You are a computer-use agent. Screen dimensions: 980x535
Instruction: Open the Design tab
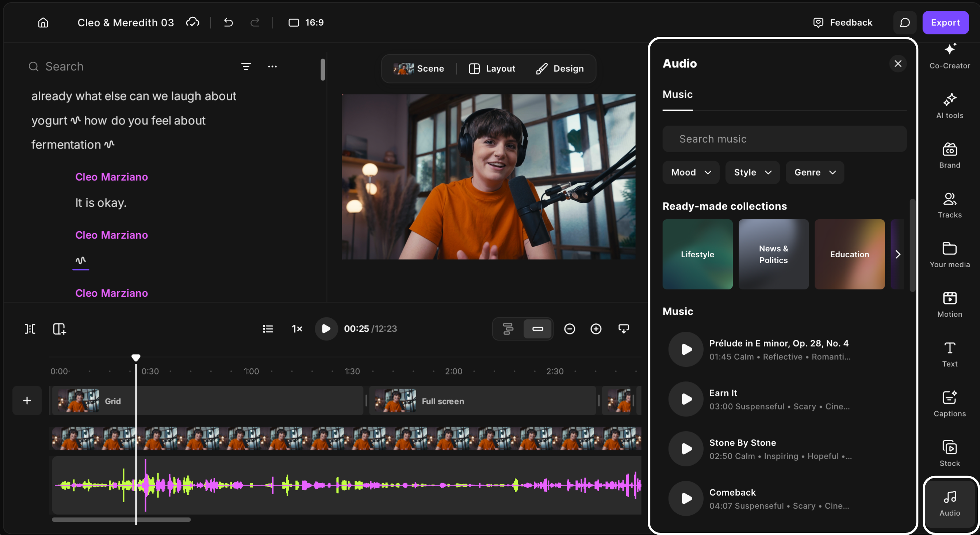pyautogui.click(x=560, y=69)
